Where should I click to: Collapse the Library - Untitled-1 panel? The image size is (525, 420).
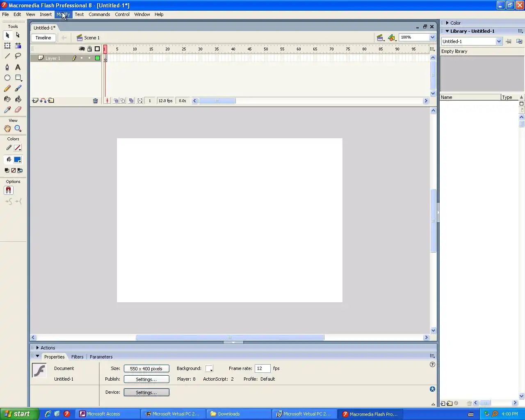(447, 31)
